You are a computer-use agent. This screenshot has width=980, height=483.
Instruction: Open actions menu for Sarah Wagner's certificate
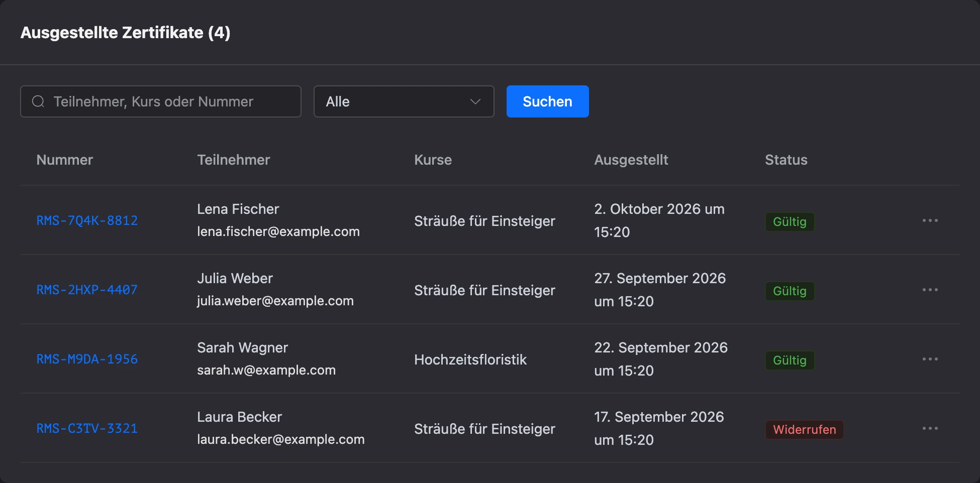coord(930,359)
